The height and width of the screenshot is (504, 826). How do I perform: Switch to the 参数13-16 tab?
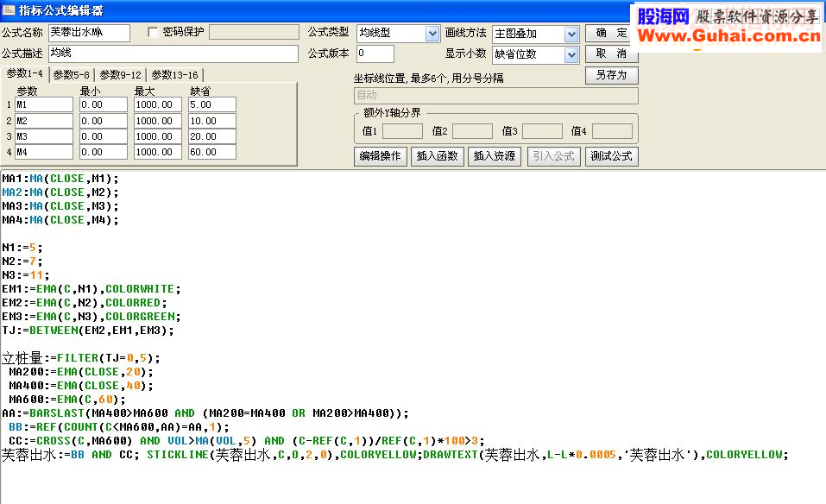(x=175, y=75)
